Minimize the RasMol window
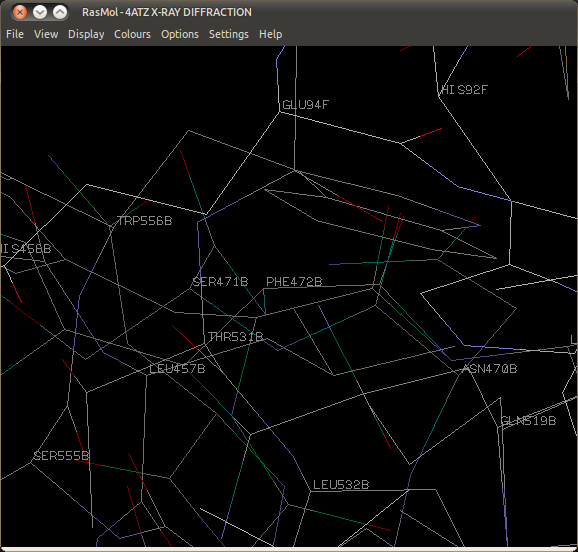 click(x=40, y=12)
